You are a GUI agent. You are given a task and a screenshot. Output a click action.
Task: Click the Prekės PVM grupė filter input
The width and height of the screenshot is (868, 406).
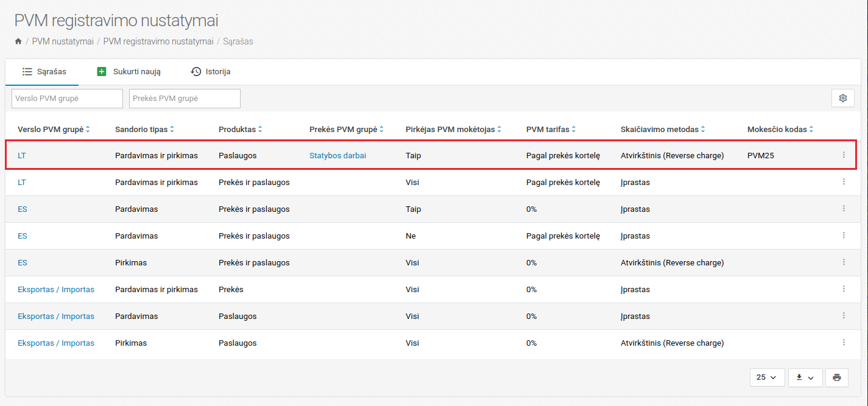point(185,99)
